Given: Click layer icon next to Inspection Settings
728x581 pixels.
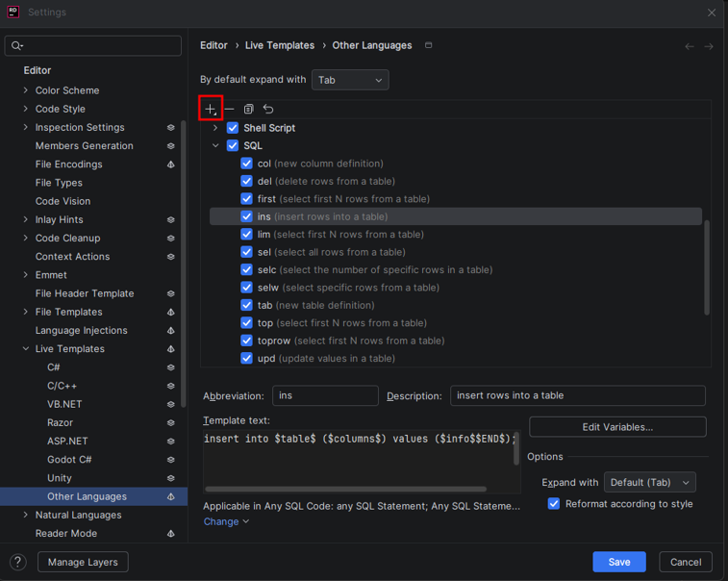Looking at the screenshot, I should point(171,127).
